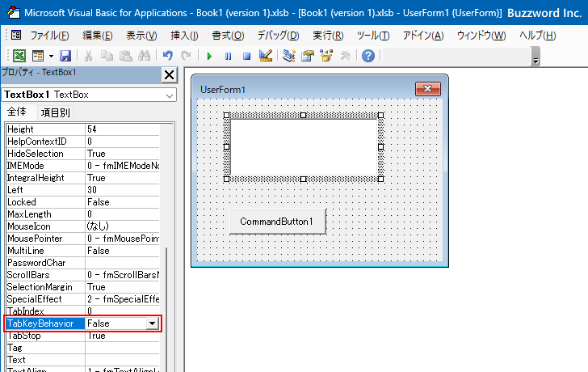Open the 挿入(I) menu
The width and height of the screenshot is (588, 372).
(x=184, y=36)
